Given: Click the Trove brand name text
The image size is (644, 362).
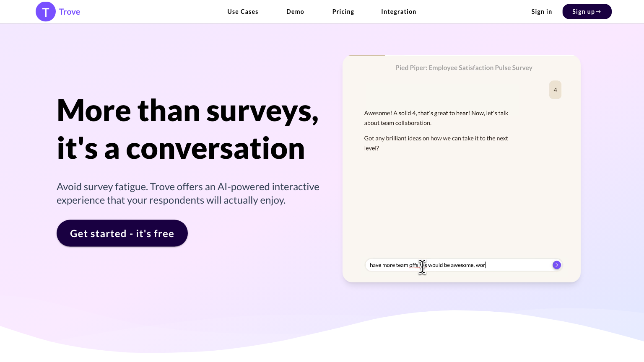Looking at the screenshot, I should pos(70,12).
